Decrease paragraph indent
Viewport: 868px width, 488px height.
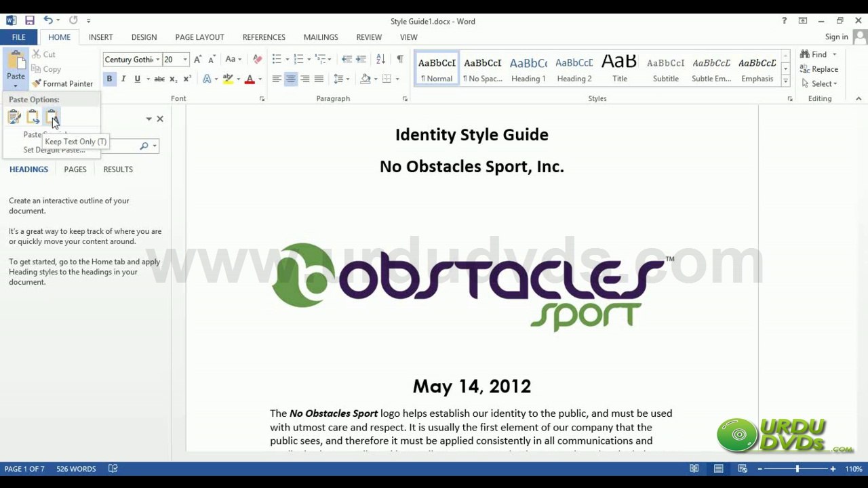347,60
